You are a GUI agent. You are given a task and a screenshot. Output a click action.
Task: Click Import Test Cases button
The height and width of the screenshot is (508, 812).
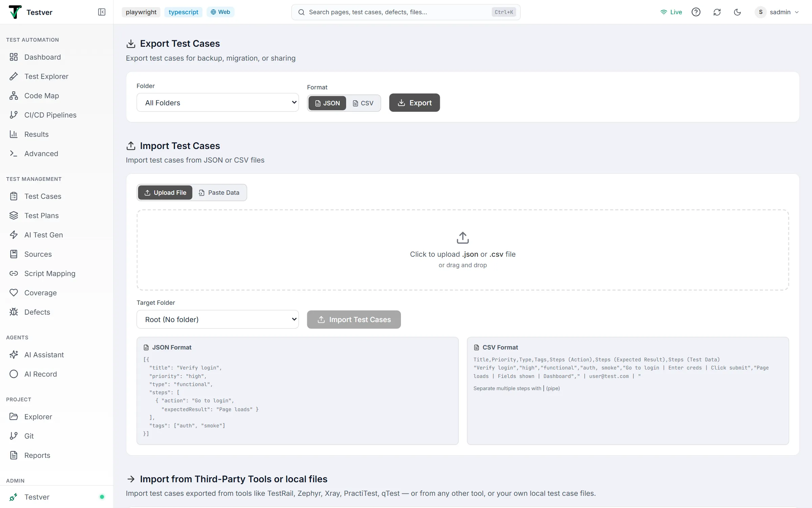pos(354,319)
